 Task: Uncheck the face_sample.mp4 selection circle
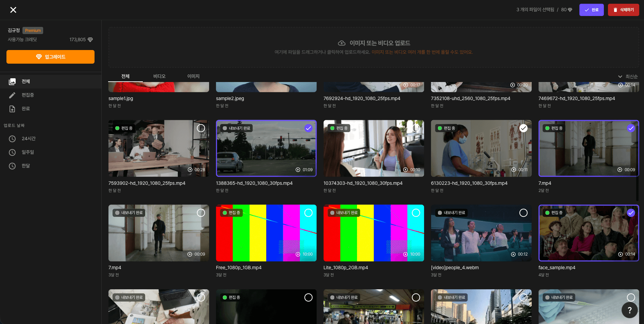pos(631,213)
